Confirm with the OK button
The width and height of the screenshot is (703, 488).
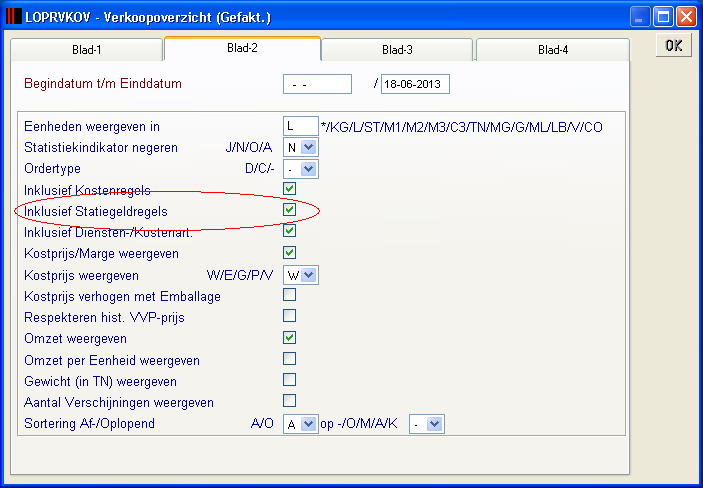coord(673,45)
